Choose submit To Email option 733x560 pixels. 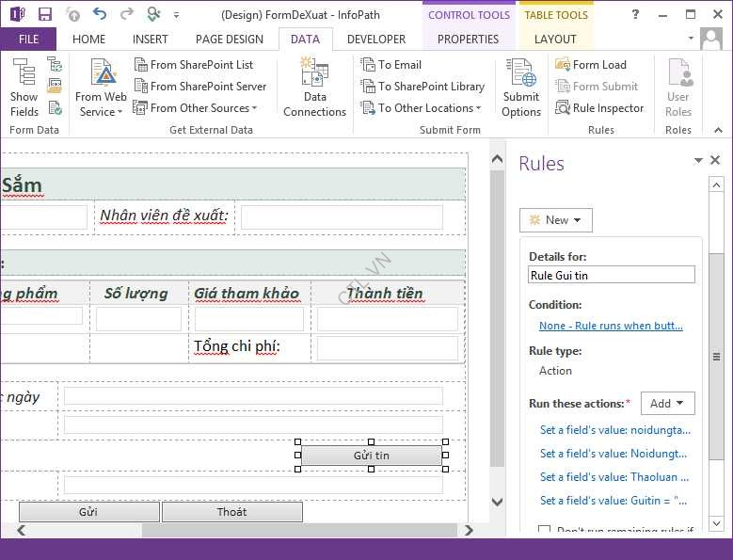390,65
